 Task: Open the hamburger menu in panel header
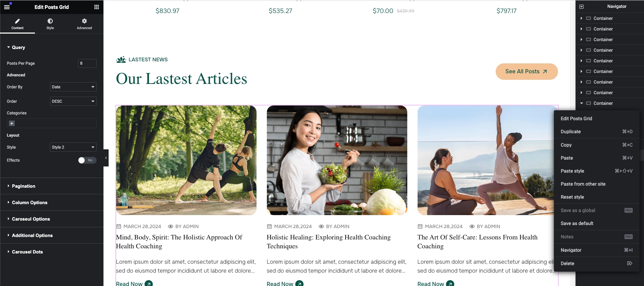click(x=7, y=7)
